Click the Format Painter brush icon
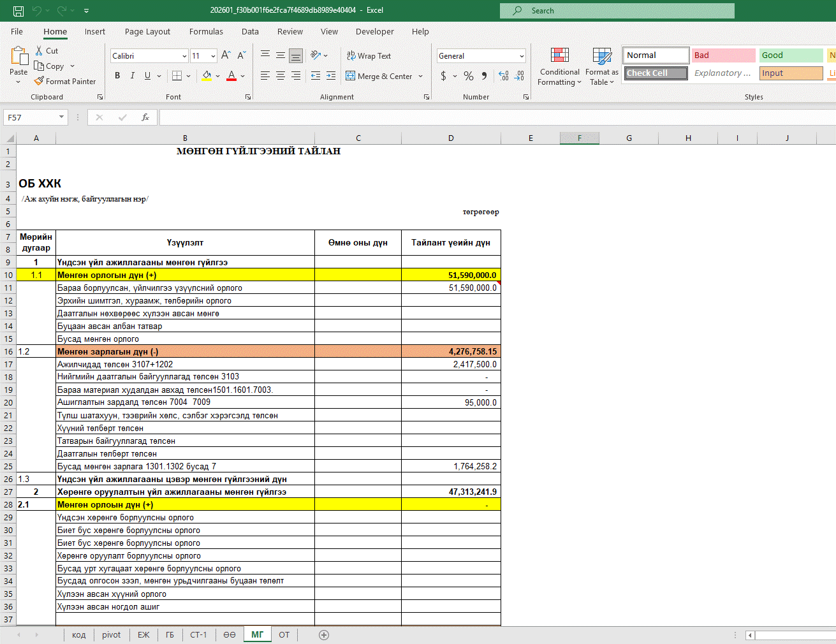This screenshot has height=644, width=836. 39,82
